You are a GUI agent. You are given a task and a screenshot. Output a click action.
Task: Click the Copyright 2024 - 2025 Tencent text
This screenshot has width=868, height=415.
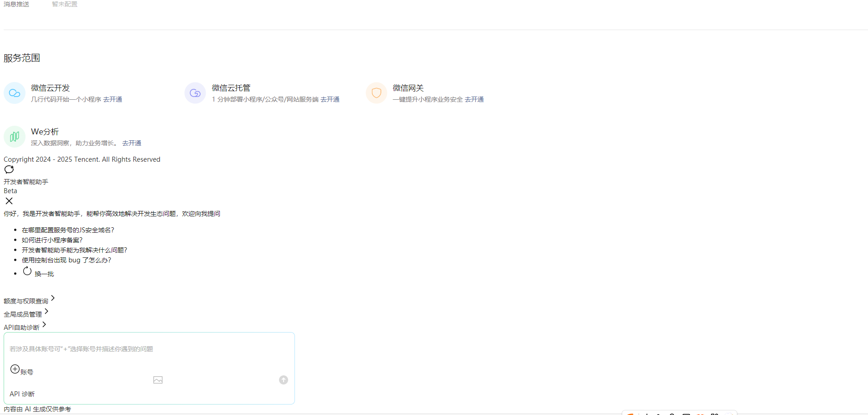point(82,159)
